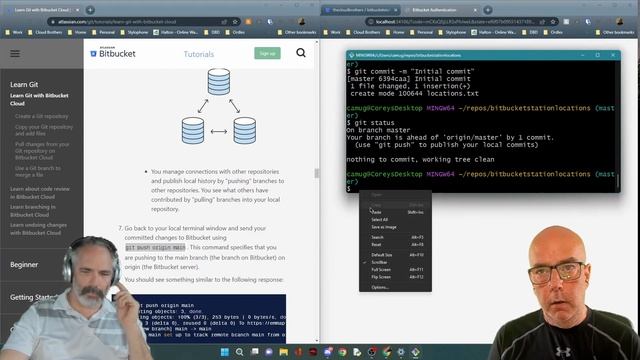Open new tab in the Atlassian browser window
640x360 pixels.
(x=90, y=10)
